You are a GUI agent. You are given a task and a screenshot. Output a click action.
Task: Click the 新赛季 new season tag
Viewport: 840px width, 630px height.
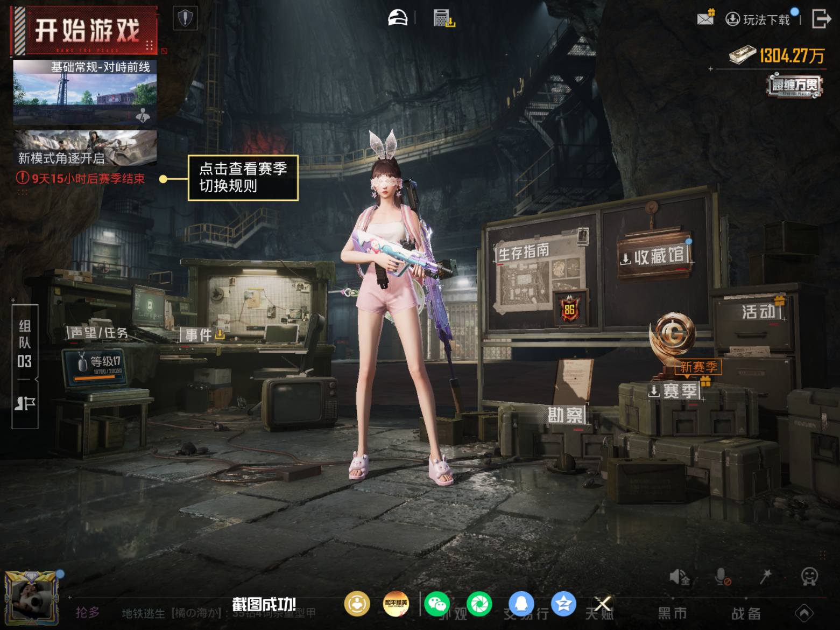click(x=698, y=367)
